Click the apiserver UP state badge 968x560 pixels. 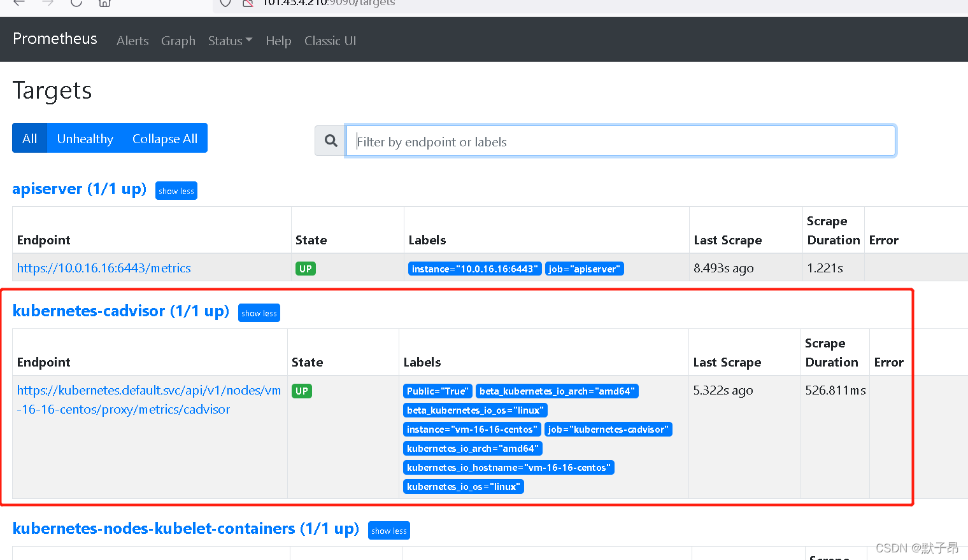click(306, 269)
